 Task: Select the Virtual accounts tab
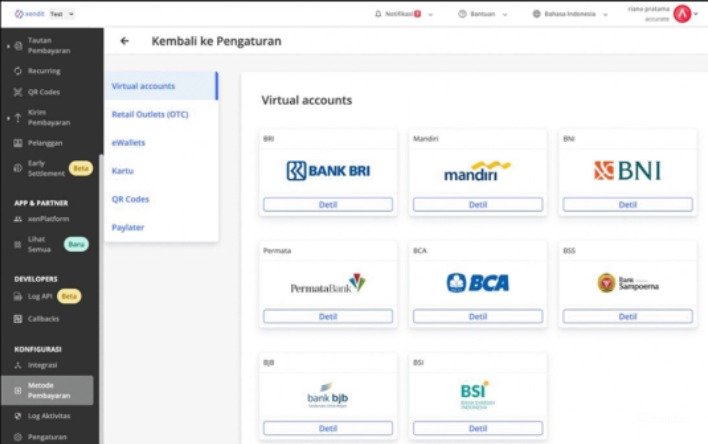click(161, 86)
